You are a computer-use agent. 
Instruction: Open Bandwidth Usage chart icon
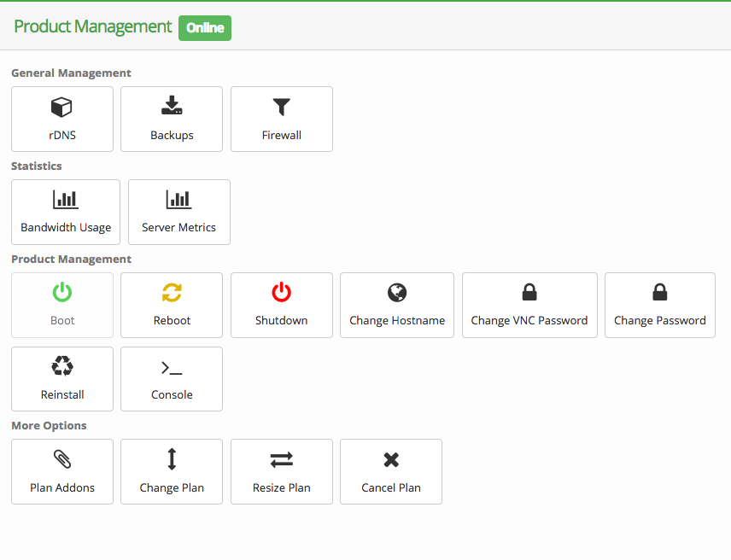[66, 200]
